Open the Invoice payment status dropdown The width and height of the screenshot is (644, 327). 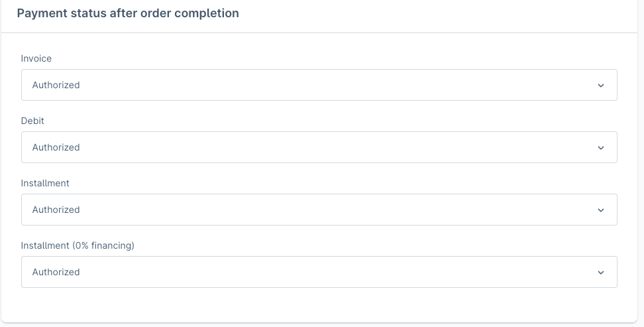(x=319, y=85)
